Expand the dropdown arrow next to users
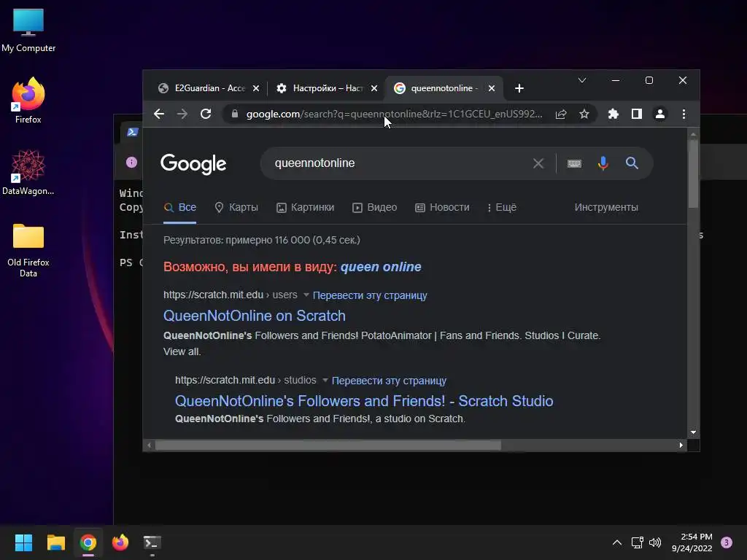The width and height of the screenshot is (747, 560). (x=306, y=295)
